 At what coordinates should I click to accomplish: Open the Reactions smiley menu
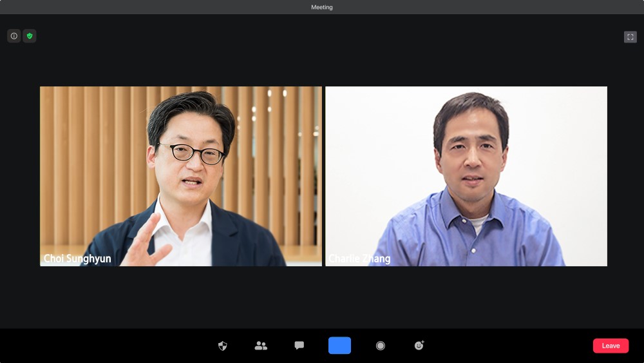pos(419,346)
